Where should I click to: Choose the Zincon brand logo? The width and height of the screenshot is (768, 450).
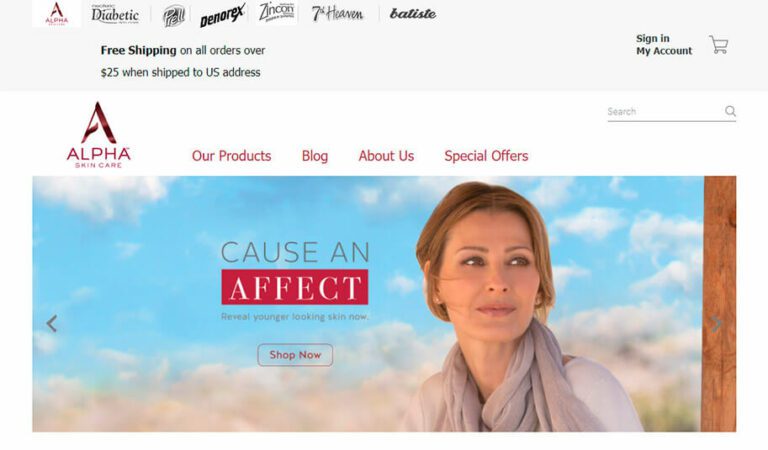tap(277, 12)
